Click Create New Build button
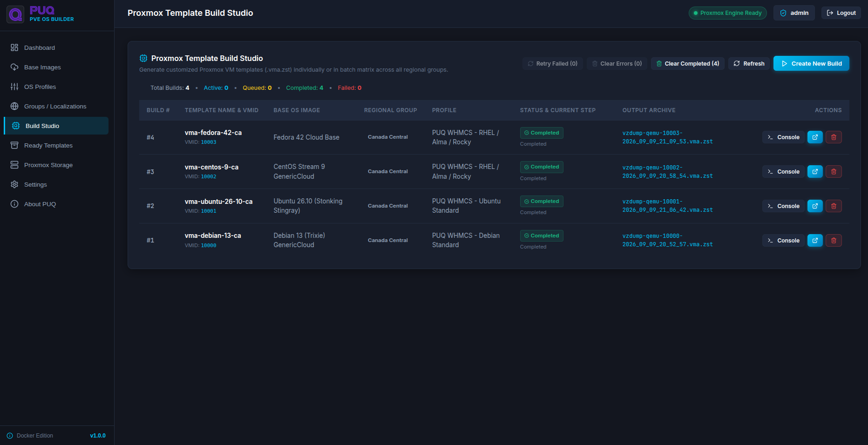 coord(811,64)
